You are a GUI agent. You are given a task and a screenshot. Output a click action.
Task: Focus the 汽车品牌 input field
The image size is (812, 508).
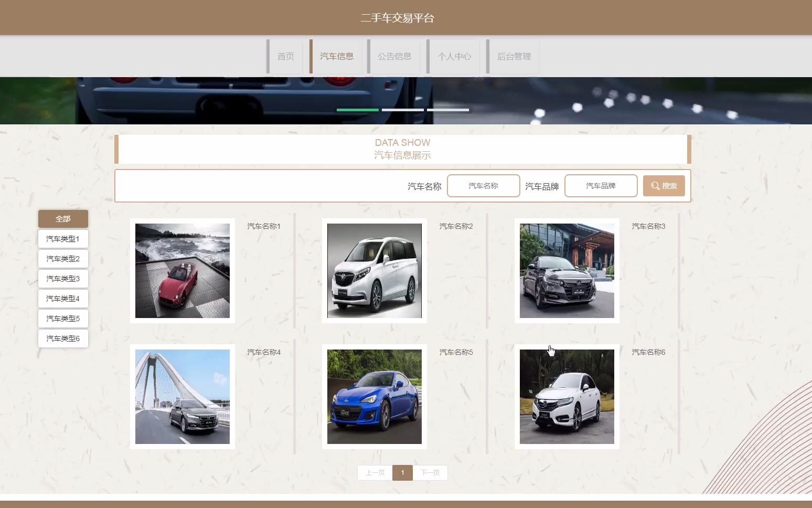click(601, 186)
